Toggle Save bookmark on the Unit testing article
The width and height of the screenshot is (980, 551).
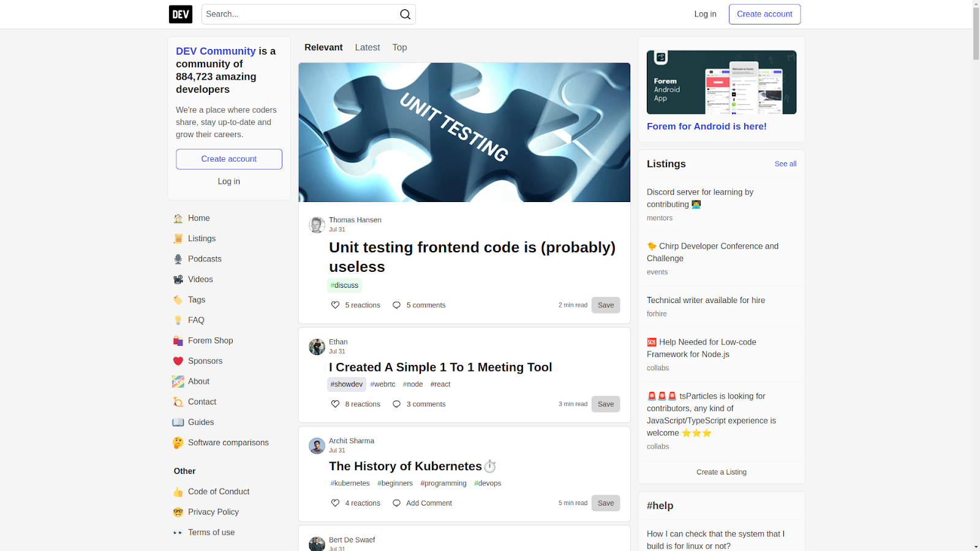click(x=605, y=305)
